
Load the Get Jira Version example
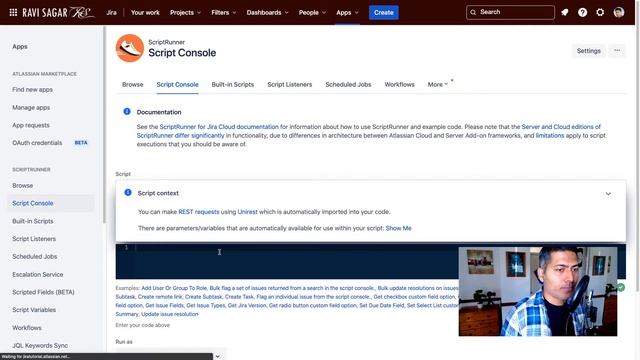pos(247,305)
